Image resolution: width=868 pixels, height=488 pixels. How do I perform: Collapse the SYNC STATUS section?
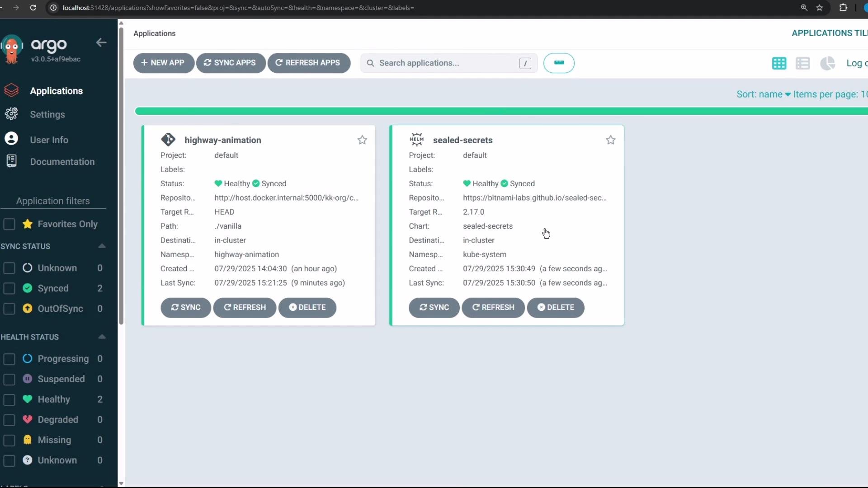pos(102,246)
